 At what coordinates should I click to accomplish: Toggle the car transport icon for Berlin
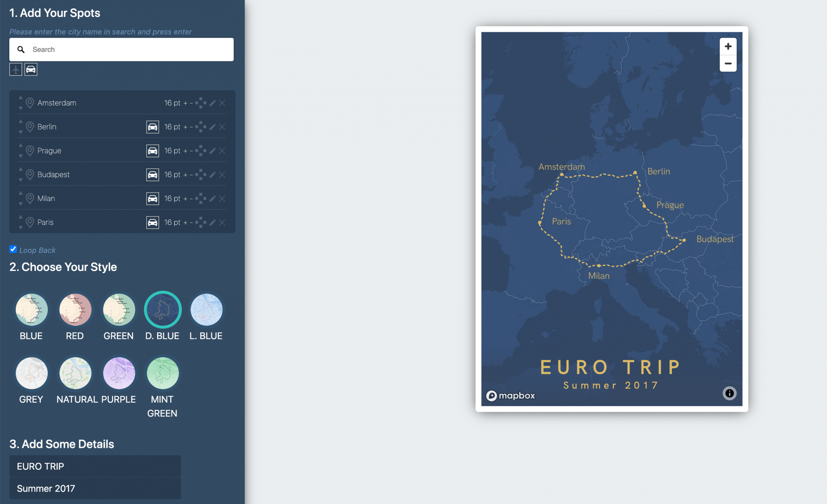tap(153, 127)
